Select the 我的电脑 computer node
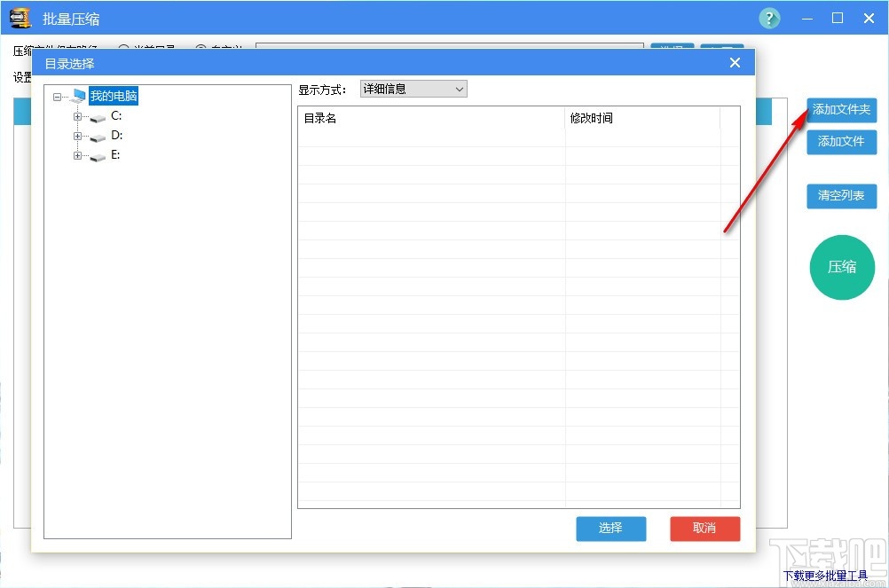 (113, 96)
